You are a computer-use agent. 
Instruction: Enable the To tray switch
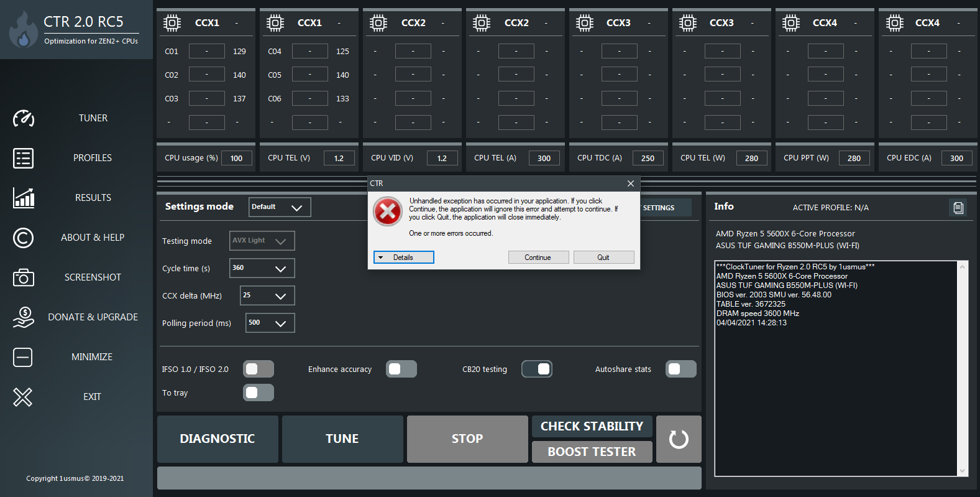click(259, 392)
